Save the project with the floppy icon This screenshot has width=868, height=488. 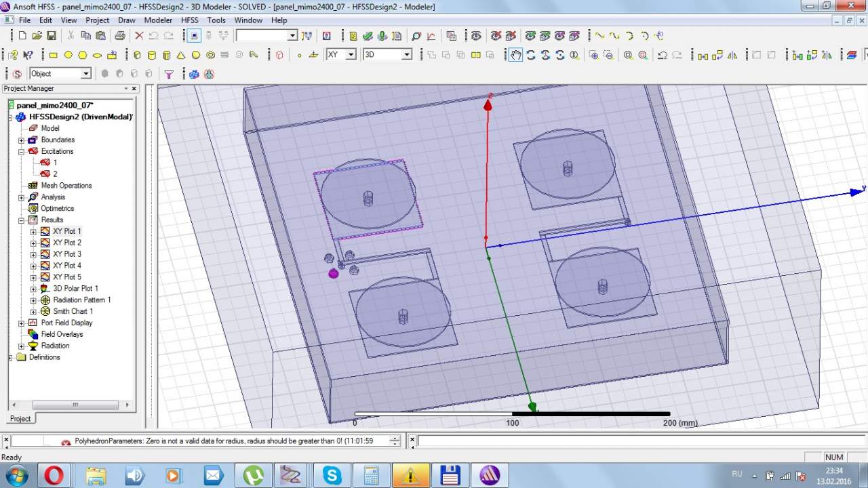[51, 36]
